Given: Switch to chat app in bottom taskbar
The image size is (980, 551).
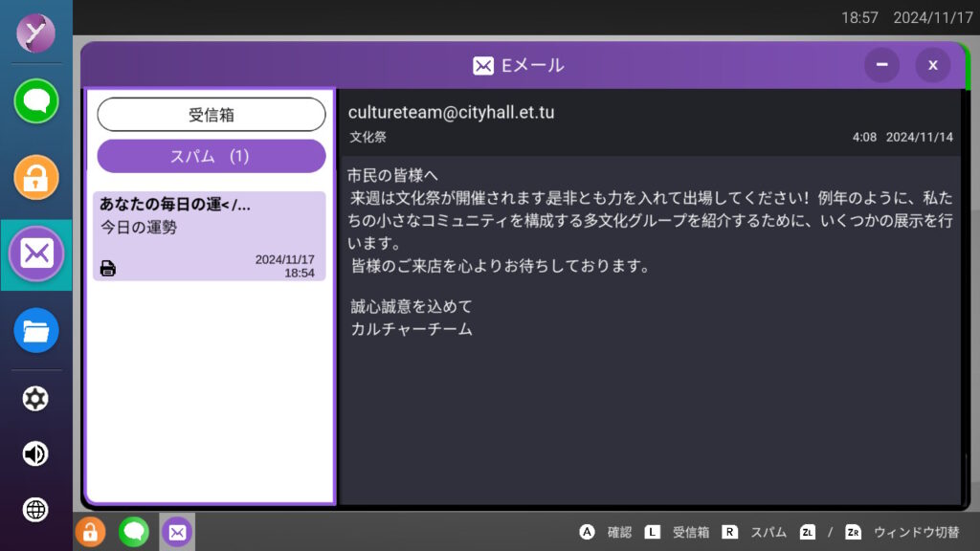Looking at the screenshot, I should [x=134, y=532].
